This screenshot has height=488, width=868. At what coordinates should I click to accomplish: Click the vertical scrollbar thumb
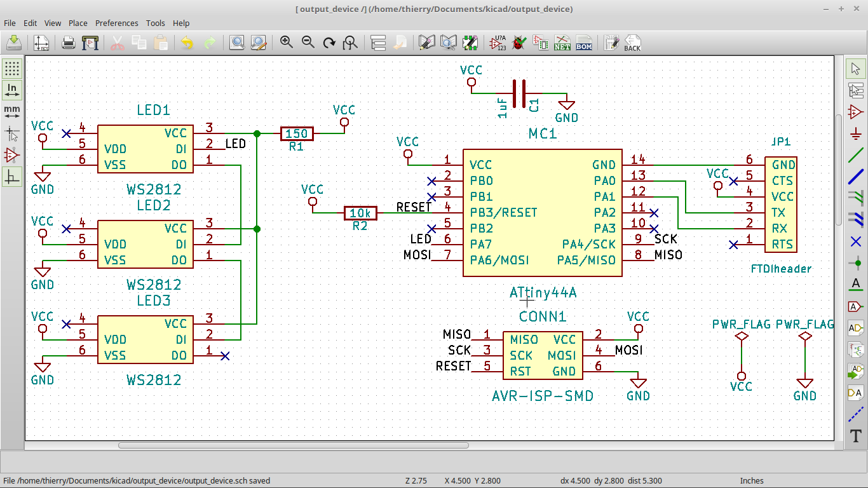(x=839, y=169)
